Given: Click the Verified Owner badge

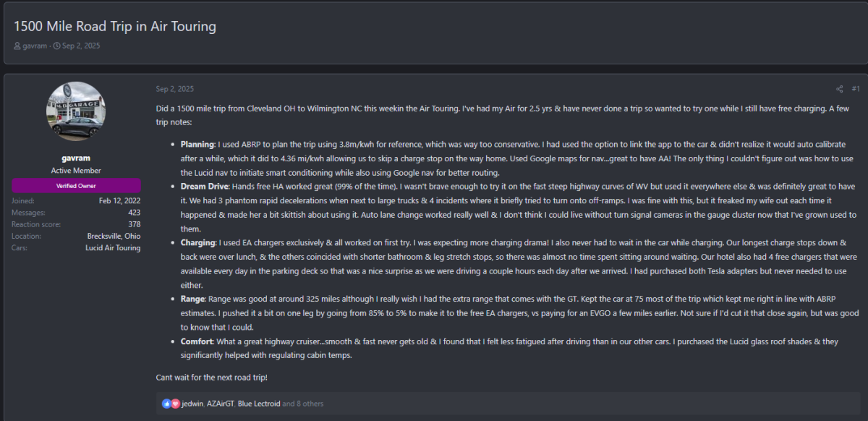Looking at the screenshot, I should click(76, 186).
